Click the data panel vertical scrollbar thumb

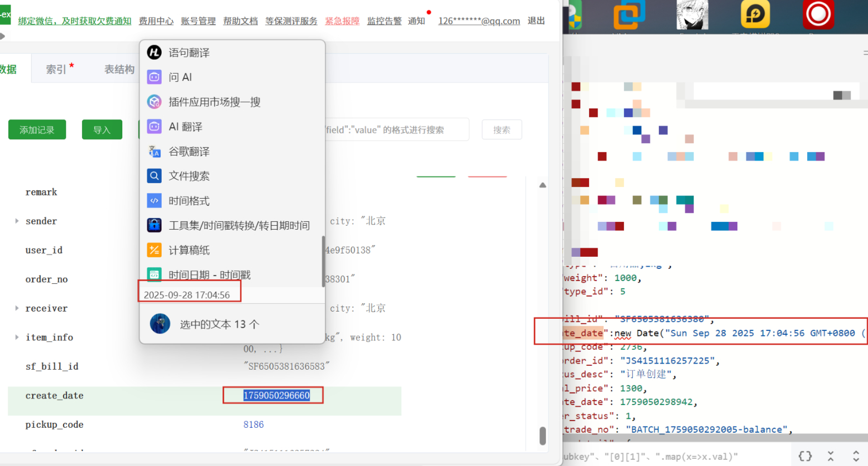(x=542, y=436)
